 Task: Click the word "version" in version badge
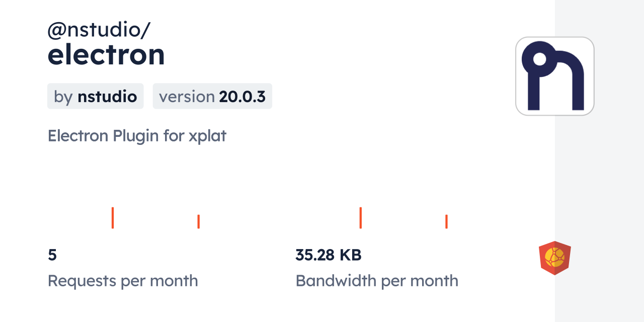point(187,97)
